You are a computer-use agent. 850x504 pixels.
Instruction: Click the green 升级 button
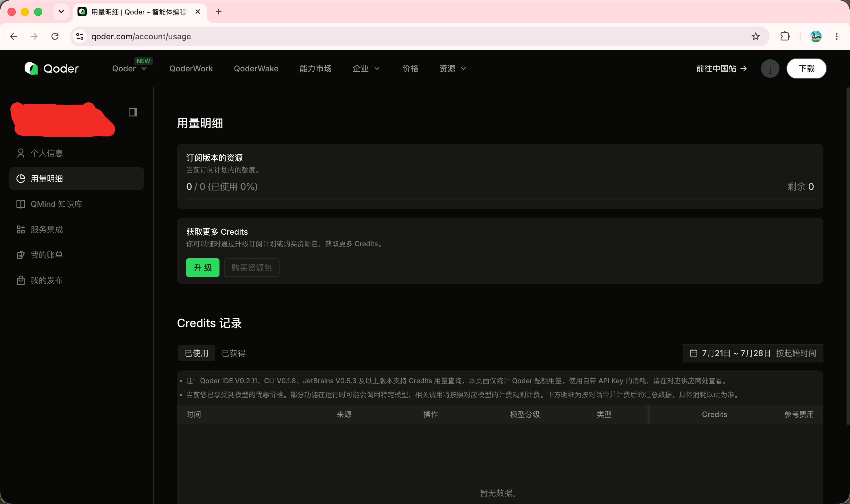click(x=203, y=268)
